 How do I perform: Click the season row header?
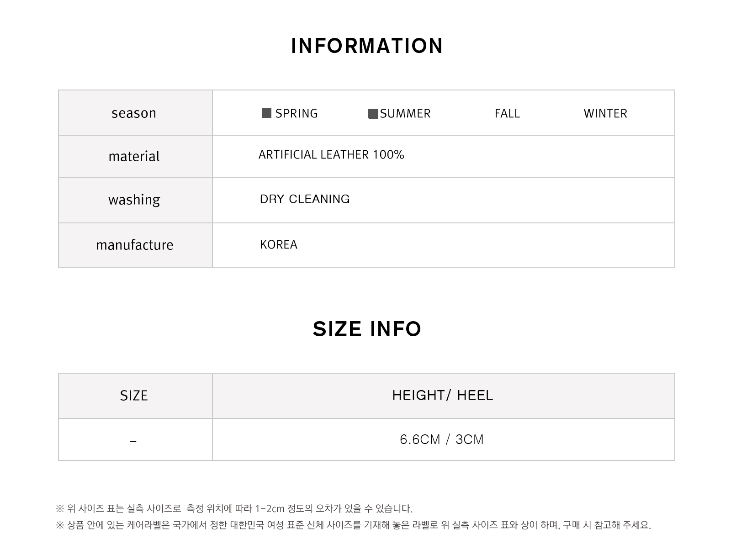tap(134, 113)
